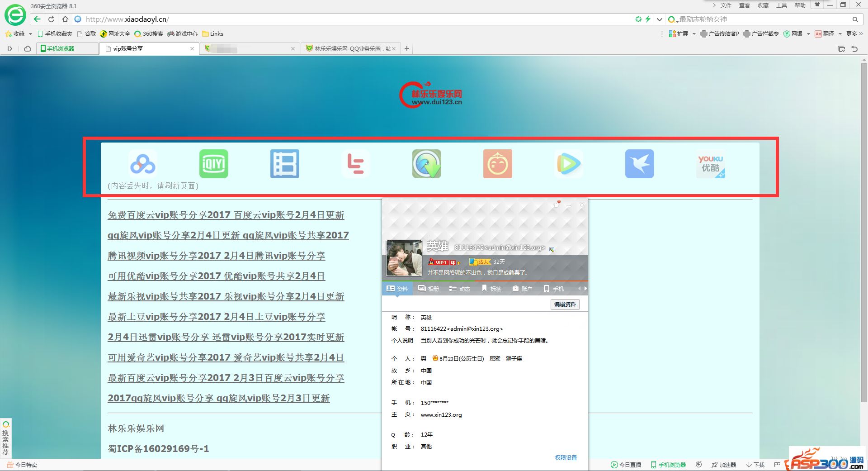The height and width of the screenshot is (471, 868).
Task: Open the 帮助 menu
Action: [800, 5]
